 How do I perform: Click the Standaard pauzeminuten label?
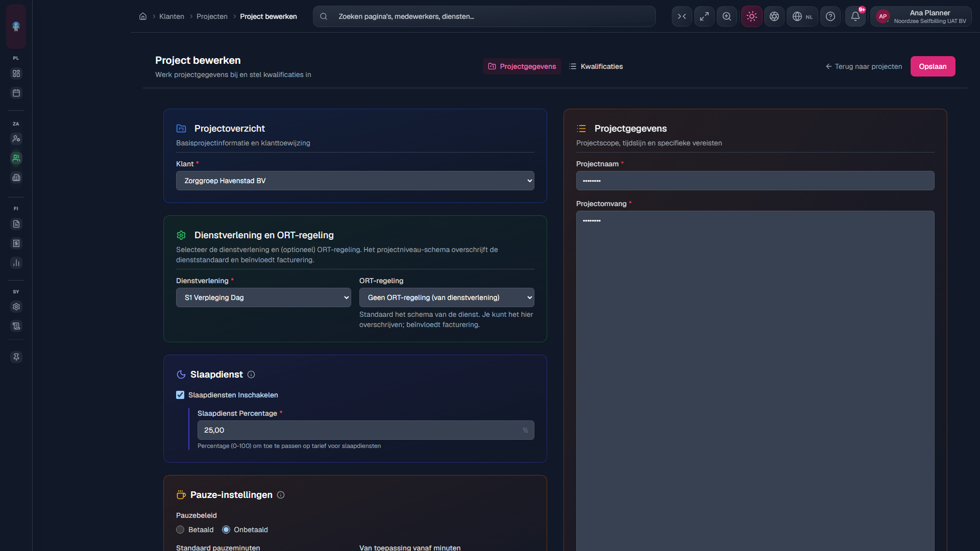pyautogui.click(x=218, y=547)
